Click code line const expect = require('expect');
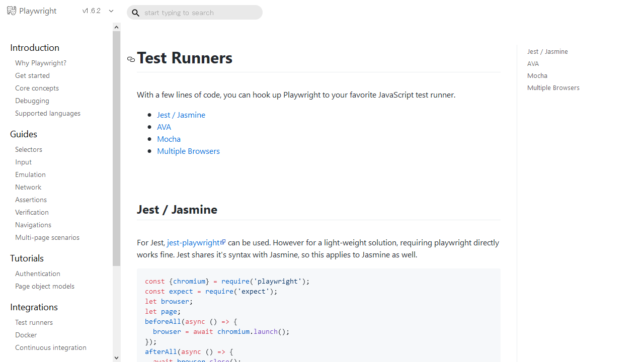644x362 pixels. [211, 291]
